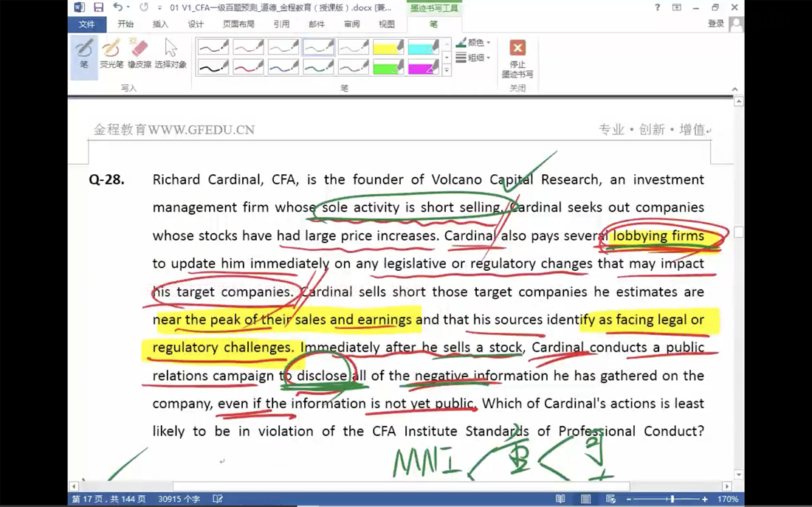The height and width of the screenshot is (507, 812).
Task: Select the Pen (笔) writing tool
Action: [83, 53]
